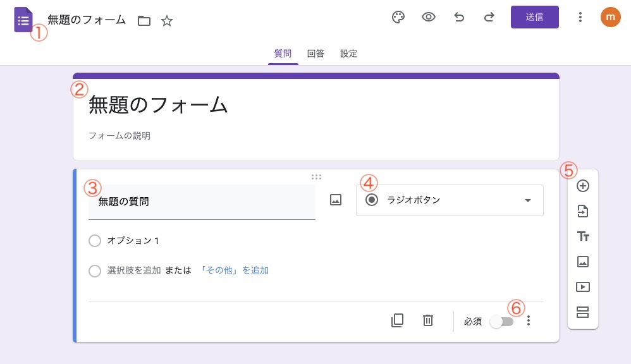Import questions using sidebar icon
This screenshot has width=631, height=364.
[x=583, y=211]
